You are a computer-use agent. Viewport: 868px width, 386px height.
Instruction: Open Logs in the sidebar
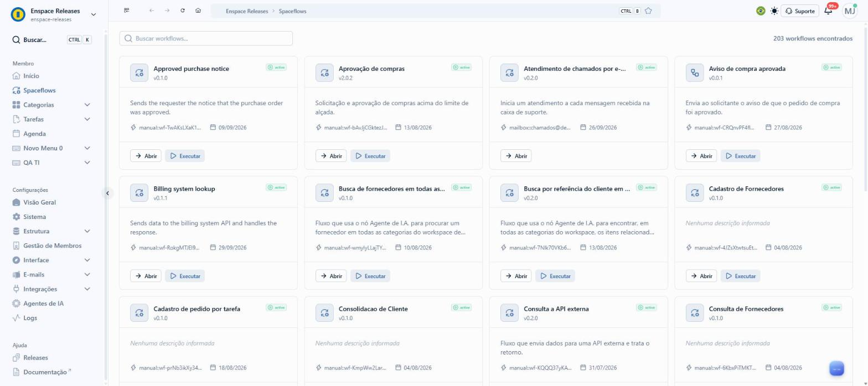[x=30, y=318]
